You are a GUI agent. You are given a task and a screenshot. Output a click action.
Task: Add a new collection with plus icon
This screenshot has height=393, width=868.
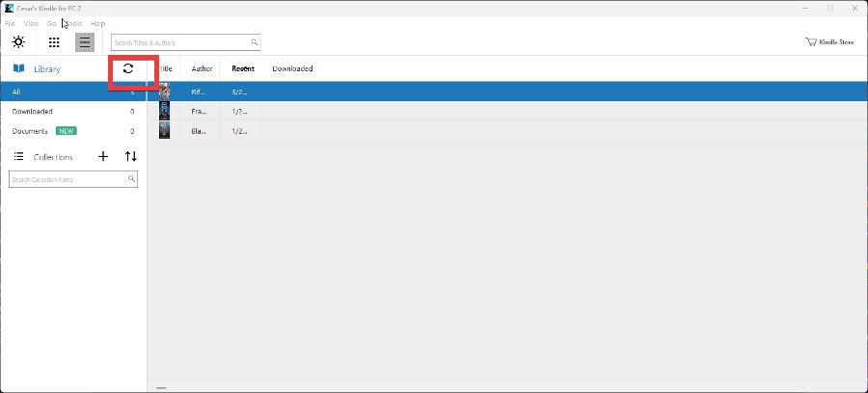(103, 156)
